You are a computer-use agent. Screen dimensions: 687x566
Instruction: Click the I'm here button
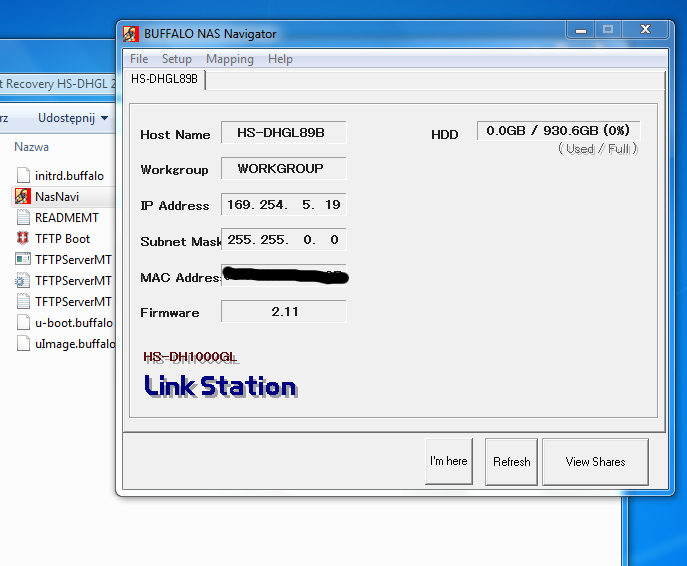click(x=449, y=461)
